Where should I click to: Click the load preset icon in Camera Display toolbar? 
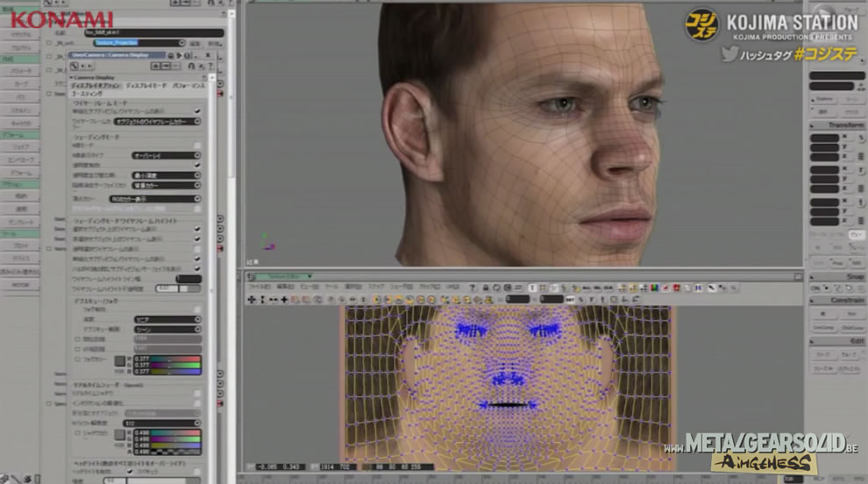click(155, 66)
